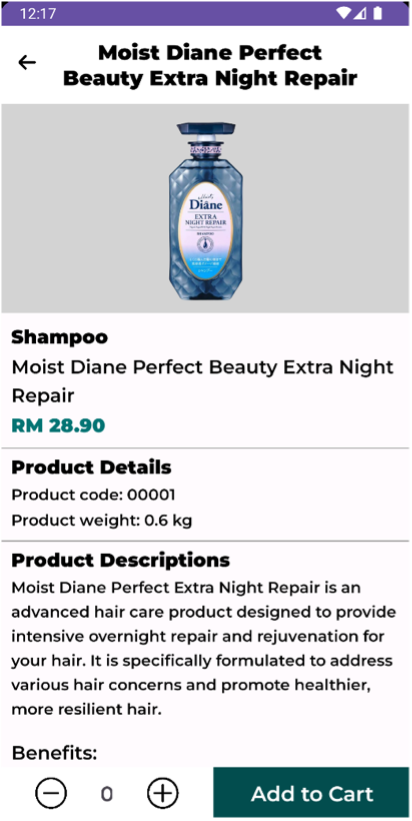Image resolution: width=412 pixels, height=821 pixels.
Task: Tap the Benefits: heading
Action: [54, 753]
